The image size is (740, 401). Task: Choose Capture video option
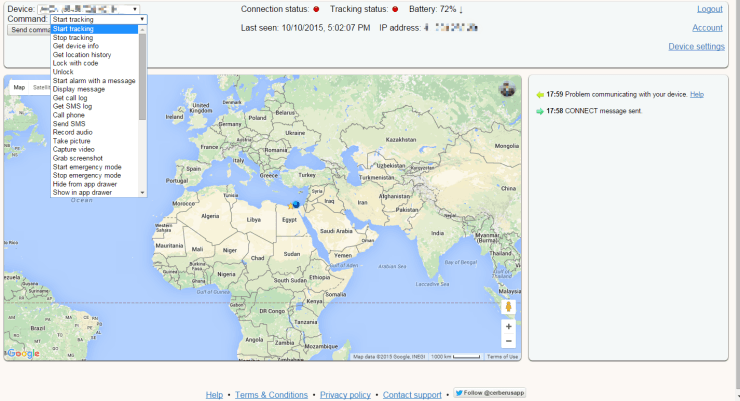tap(94, 150)
